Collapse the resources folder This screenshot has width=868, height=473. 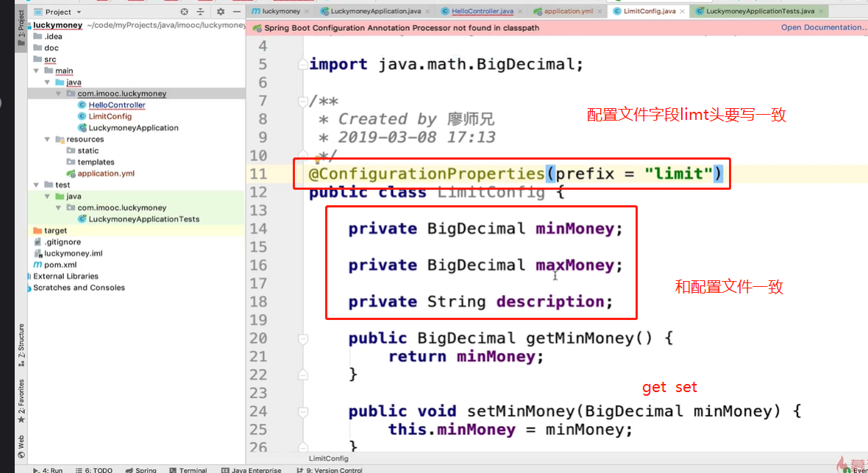pyautogui.click(x=48, y=139)
